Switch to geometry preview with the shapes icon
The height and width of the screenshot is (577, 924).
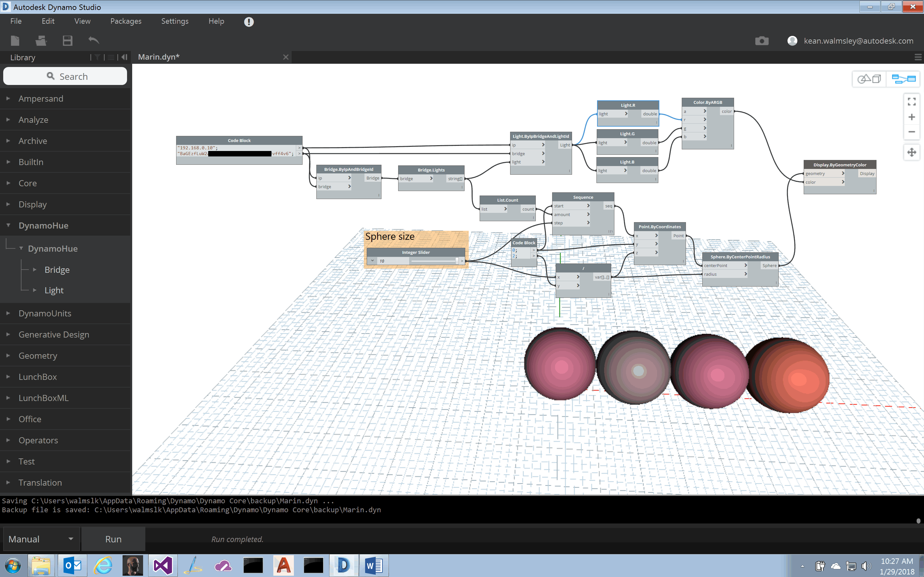coord(869,79)
